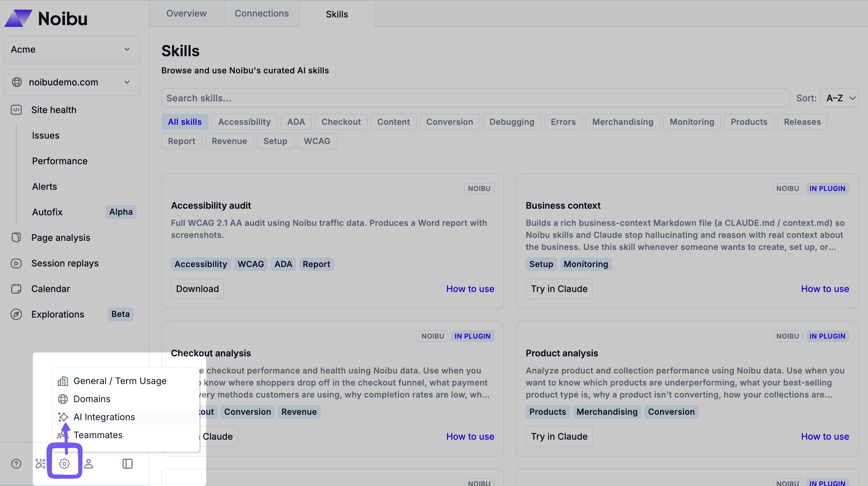Toggle the Accessibility filter chip

[244, 122]
